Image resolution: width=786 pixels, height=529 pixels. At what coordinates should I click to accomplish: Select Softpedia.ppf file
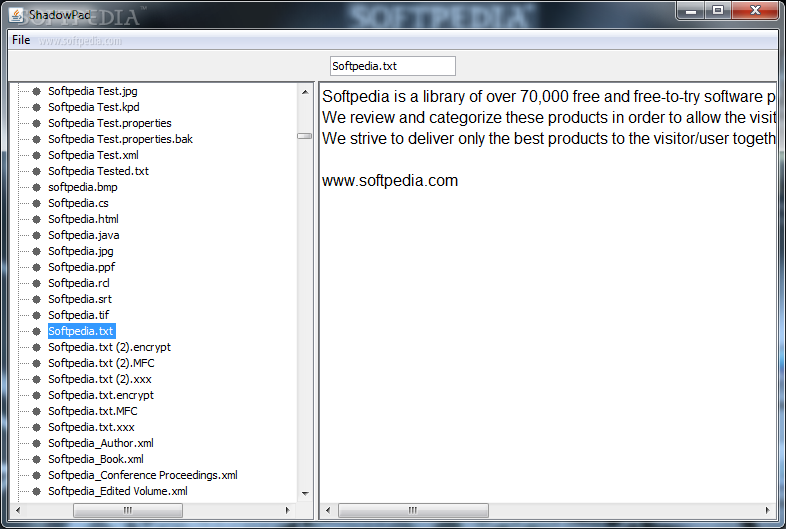point(82,267)
